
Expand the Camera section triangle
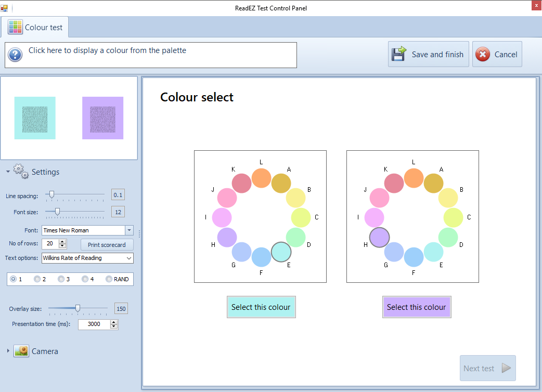[8, 351]
